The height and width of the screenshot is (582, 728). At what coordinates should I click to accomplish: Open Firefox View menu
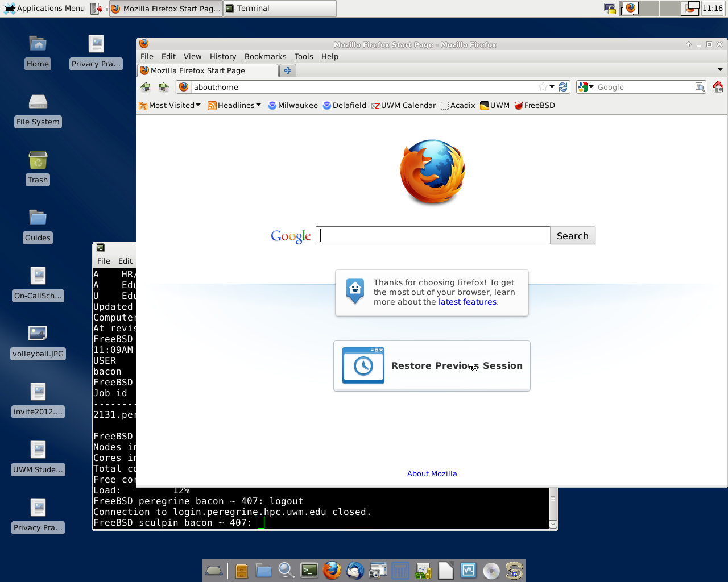192,56
